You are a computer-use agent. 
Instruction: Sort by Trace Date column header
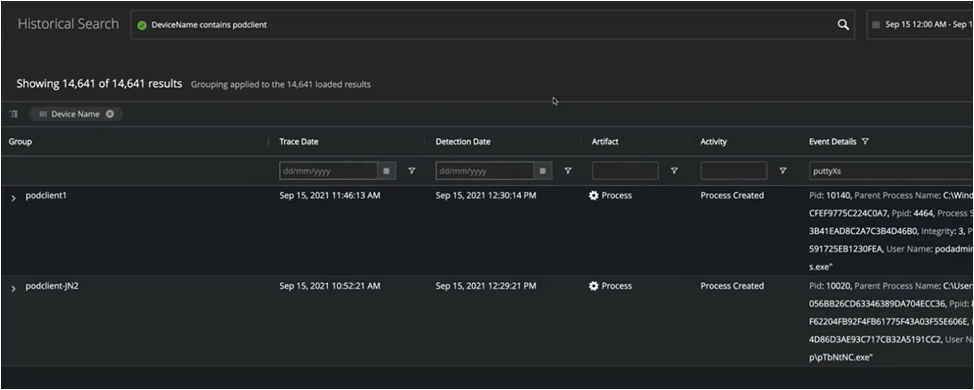[299, 142]
